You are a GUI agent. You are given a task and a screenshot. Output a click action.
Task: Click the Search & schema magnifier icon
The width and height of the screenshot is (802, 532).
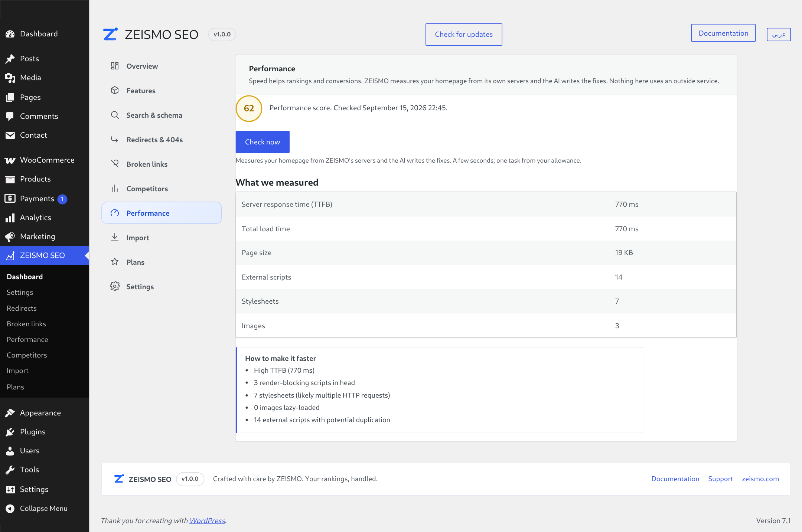[x=115, y=115]
